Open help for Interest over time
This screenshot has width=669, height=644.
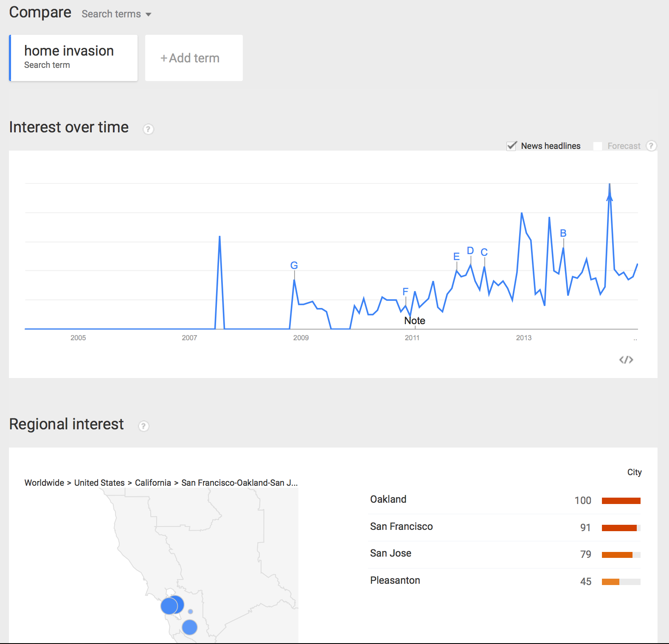tap(148, 129)
